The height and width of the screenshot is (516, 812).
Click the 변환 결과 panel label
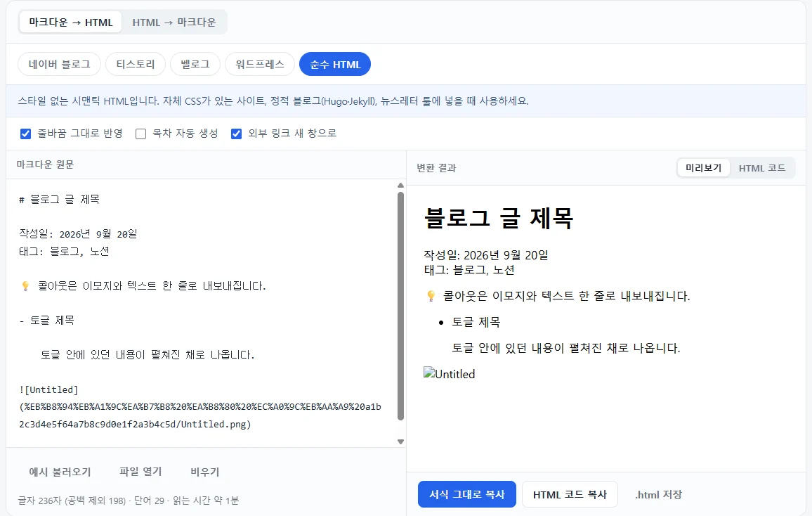436,168
